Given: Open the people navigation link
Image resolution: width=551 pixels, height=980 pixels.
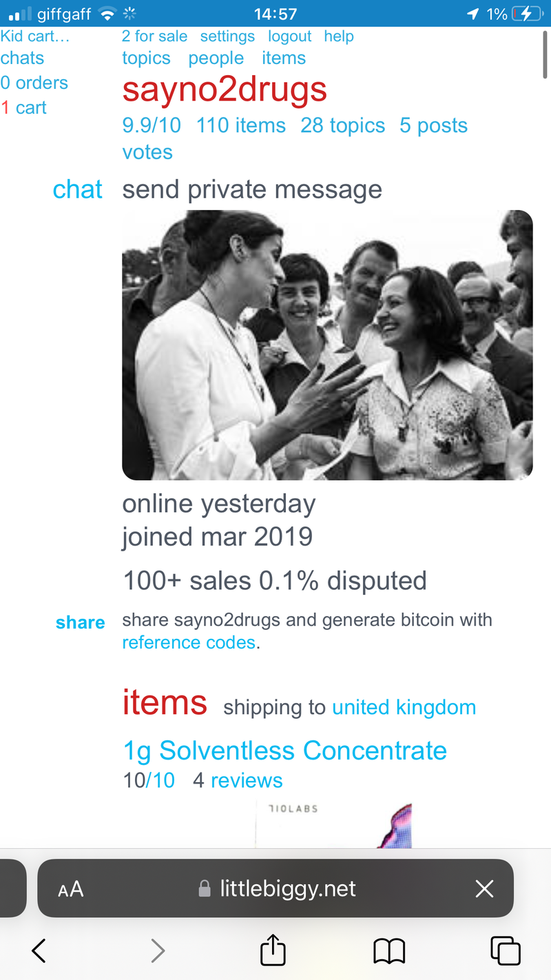Looking at the screenshot, I should 216,59.
